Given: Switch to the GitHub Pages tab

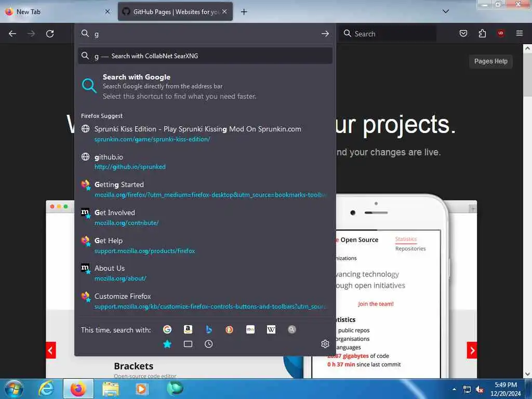Looking at the screenshot, I should [175, 11].
